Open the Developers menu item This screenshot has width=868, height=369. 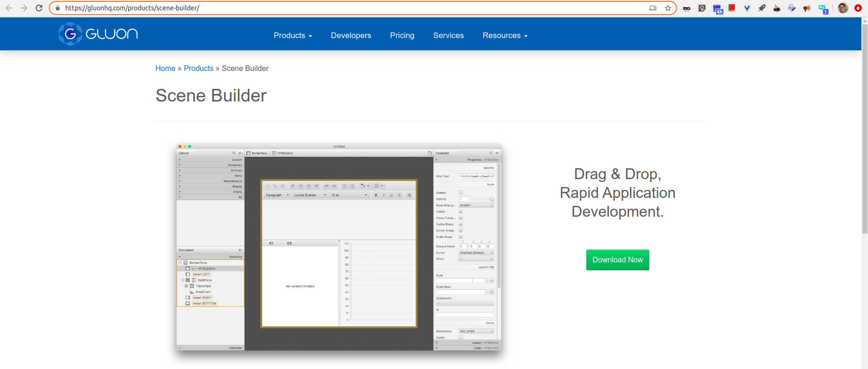(x=351, y=36)
